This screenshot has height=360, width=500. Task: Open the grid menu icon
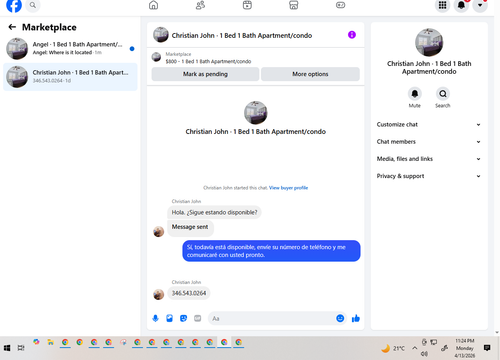pos(442,5)
